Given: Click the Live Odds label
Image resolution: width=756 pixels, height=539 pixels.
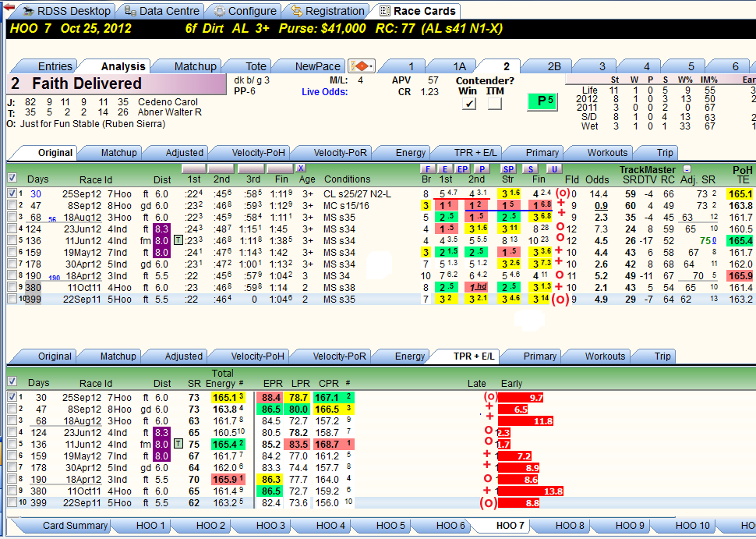Looking at the screenshot, I should click(325, 92).
